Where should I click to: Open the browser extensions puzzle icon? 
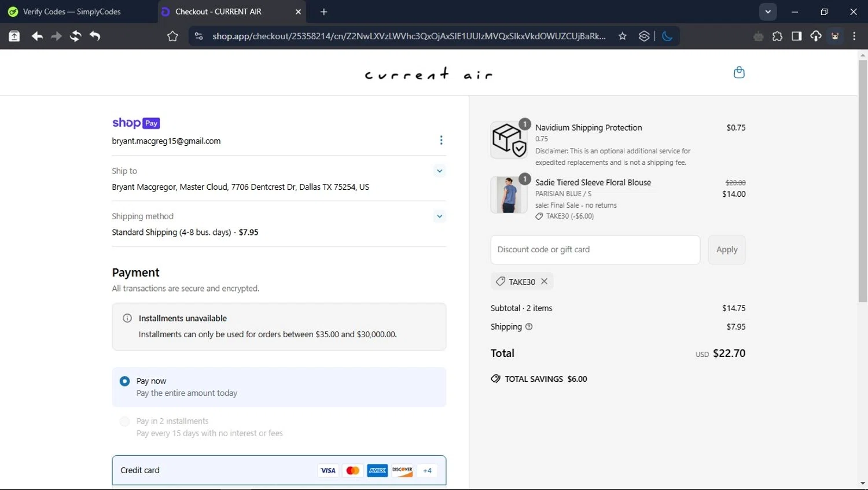pyautogui.click(x=777, y=36)
